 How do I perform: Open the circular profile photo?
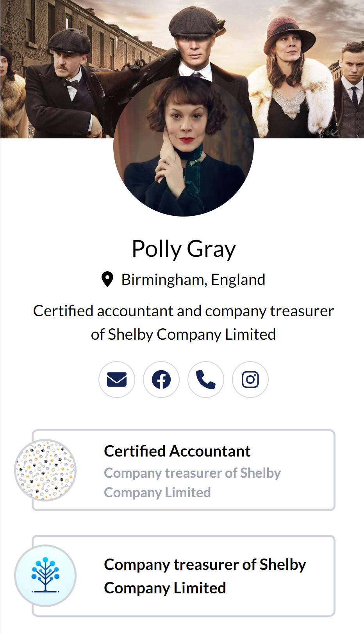coord(184,147)
